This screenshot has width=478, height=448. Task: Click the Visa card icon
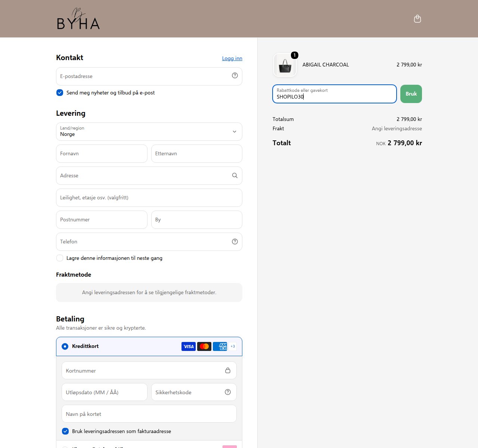pos(189,346)
